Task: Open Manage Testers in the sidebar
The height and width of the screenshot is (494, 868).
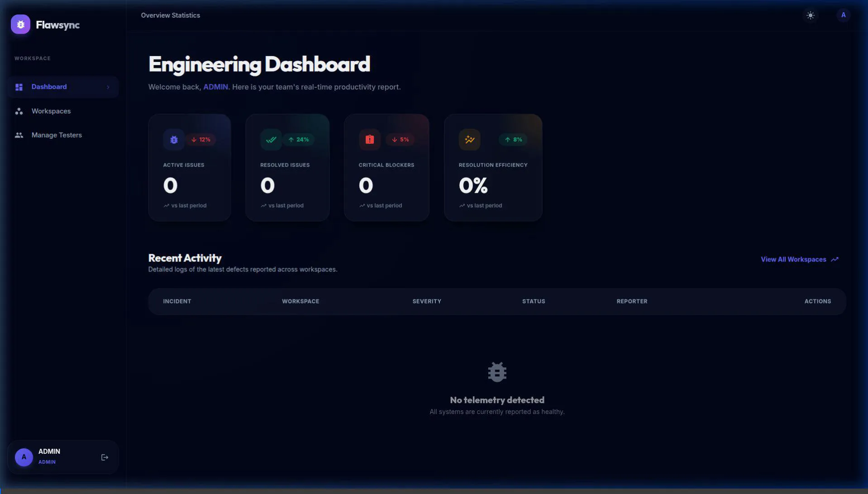Action: coord(57,135)
